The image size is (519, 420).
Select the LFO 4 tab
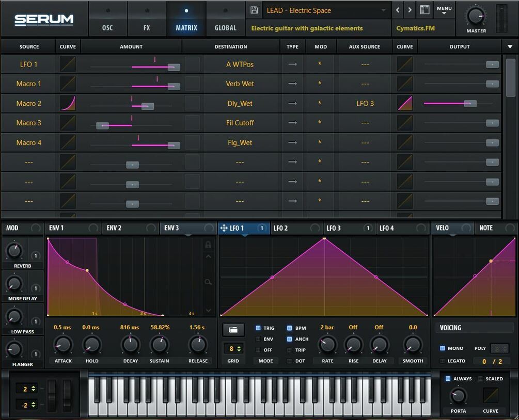pos(402,228)
